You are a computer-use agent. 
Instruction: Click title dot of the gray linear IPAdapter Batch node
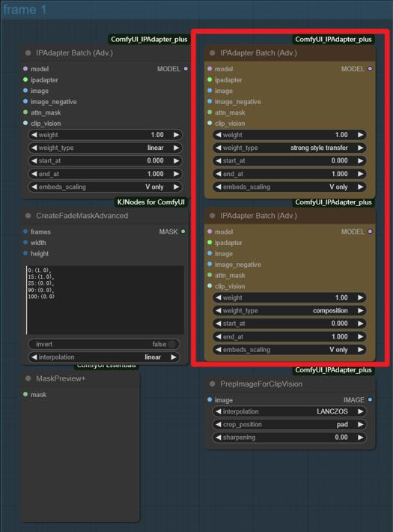coord(28,53)
